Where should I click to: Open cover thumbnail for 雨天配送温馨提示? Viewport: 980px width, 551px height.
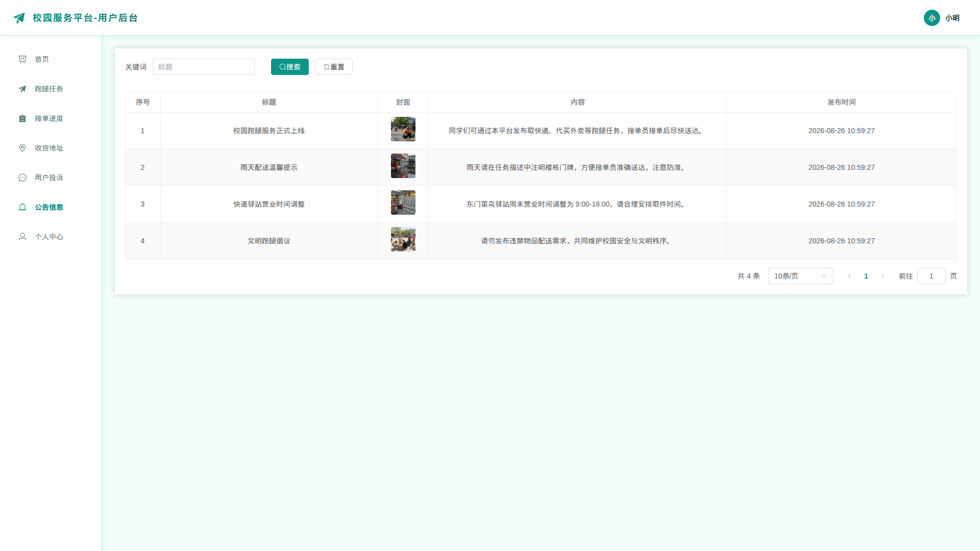403,166
